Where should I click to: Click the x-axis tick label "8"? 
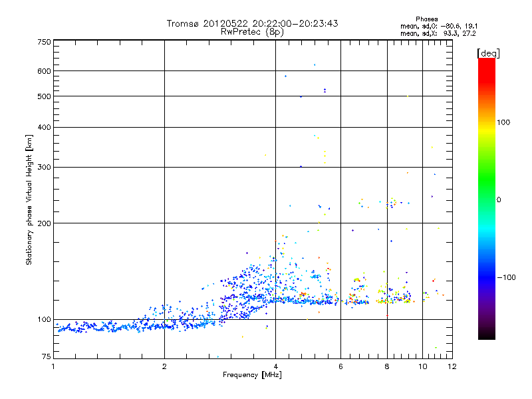pyautogui.click(x=387, y=366)
